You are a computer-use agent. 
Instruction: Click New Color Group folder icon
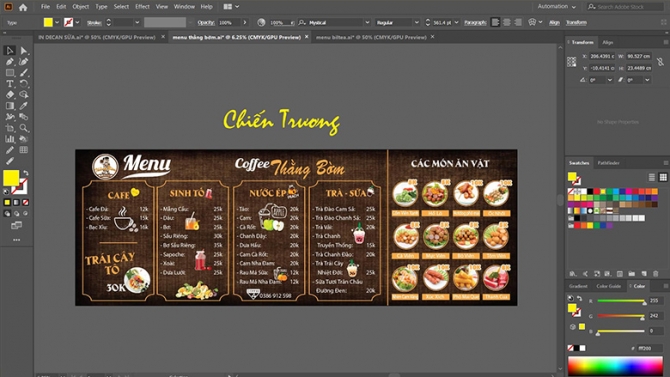click(x=632, y=274)
